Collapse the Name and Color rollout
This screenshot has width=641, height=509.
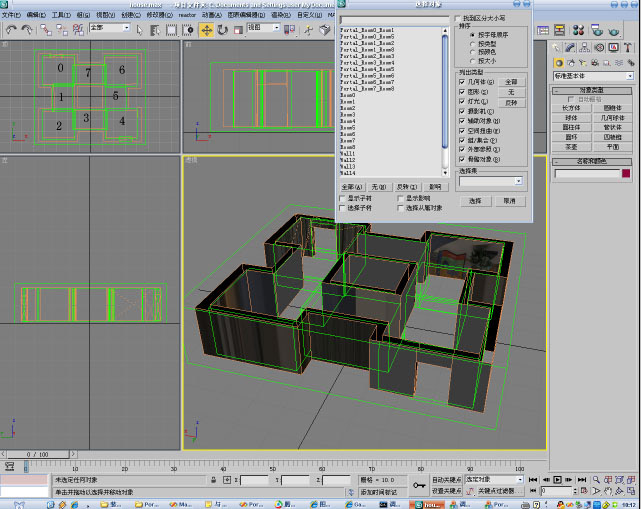(592, 161)
